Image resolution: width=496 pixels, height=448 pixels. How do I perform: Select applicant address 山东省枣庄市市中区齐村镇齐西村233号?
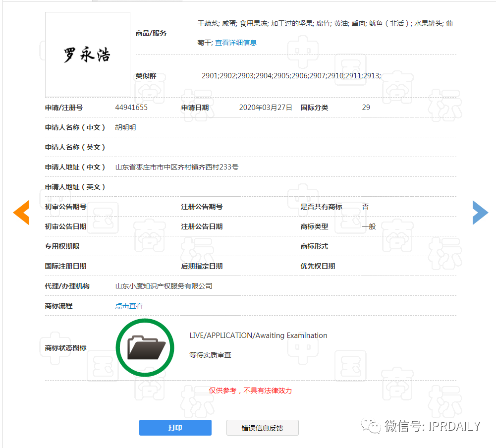(x=177, y=167)
